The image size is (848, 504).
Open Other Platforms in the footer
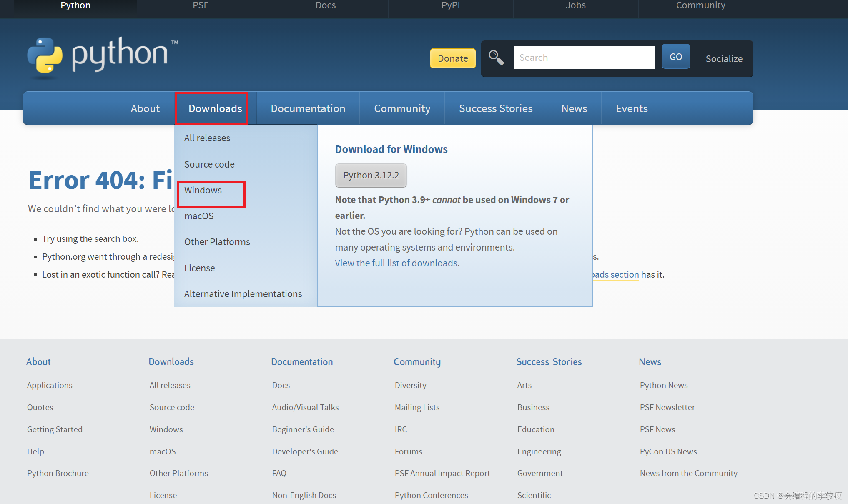(x=179, y=473)
